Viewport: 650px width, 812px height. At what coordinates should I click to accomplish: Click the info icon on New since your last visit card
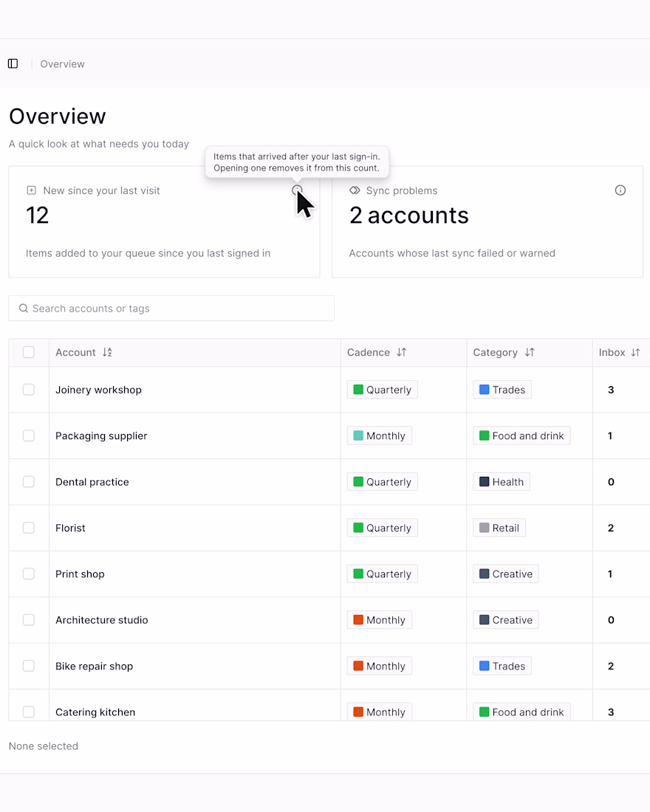point(297,190)
